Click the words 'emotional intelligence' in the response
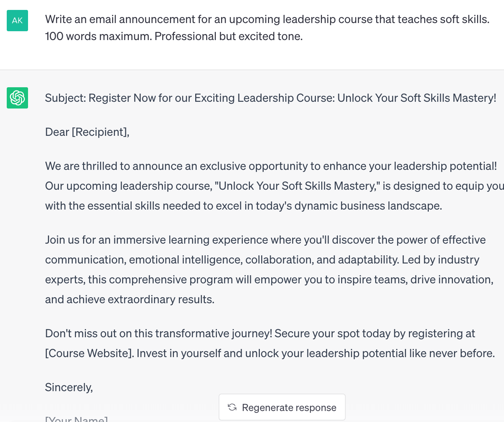504x422 pixels. pyautogui.click(x=186, y=260)
